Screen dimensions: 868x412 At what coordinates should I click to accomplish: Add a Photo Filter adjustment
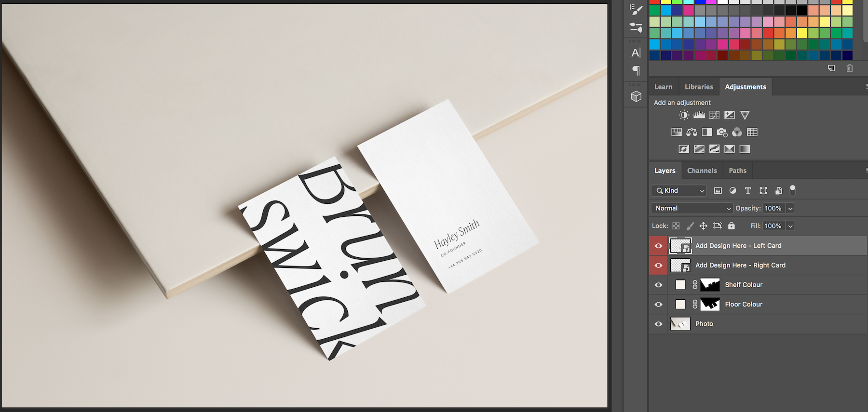(722, 132)
